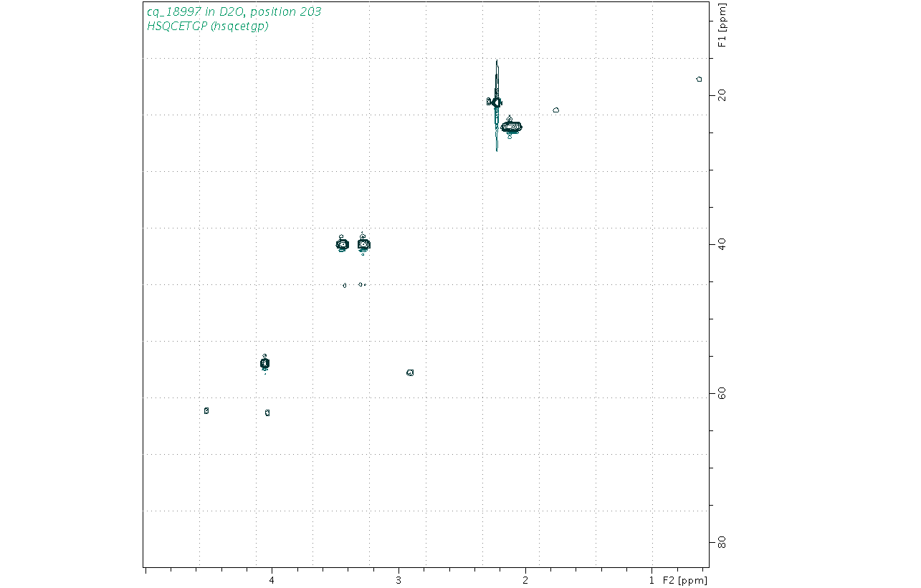
Task: Select the cross peak at 2.9 / 57 ppm
Action: [x=410, y=372]
